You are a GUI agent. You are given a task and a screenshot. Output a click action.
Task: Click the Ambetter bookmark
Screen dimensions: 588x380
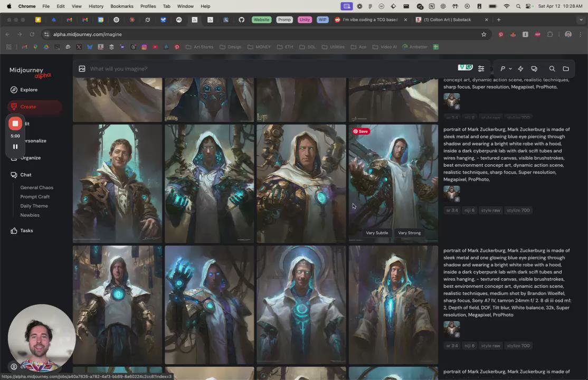point(415,47)
